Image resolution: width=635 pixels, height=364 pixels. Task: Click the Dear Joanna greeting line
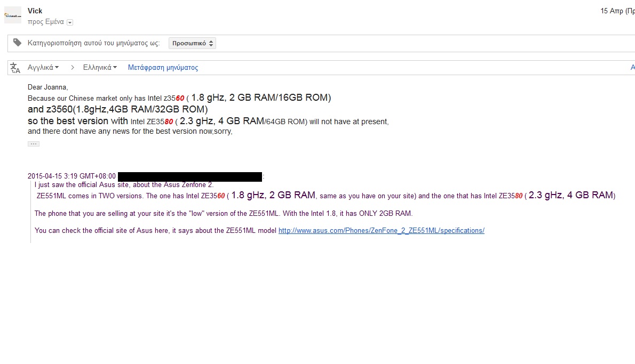(x=48, y=87)
